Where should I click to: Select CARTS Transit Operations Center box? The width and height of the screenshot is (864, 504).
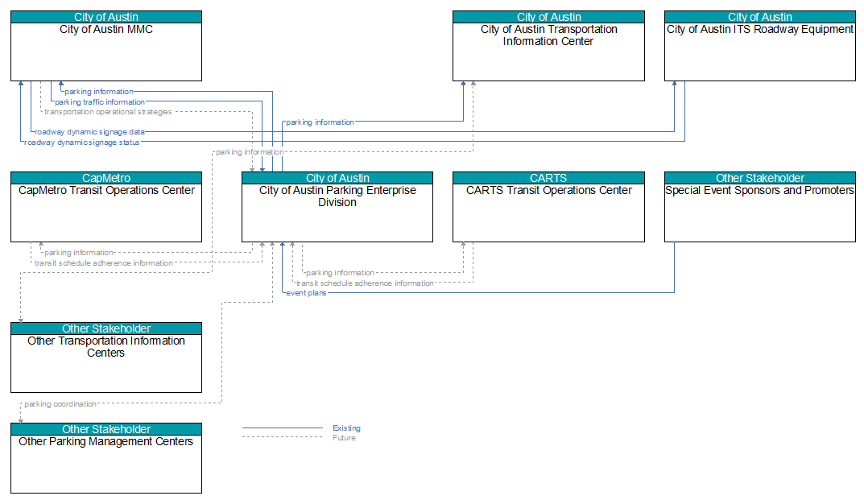point(548,207)
